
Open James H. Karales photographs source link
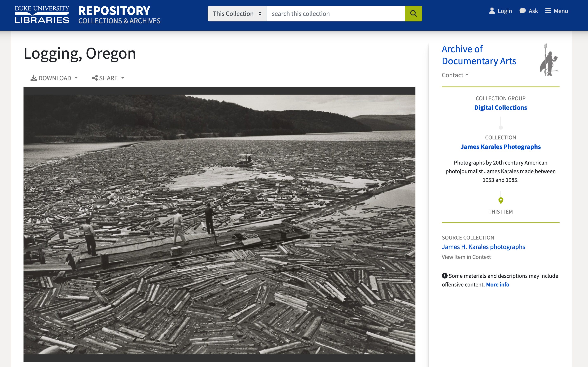(x=483, y=247)
